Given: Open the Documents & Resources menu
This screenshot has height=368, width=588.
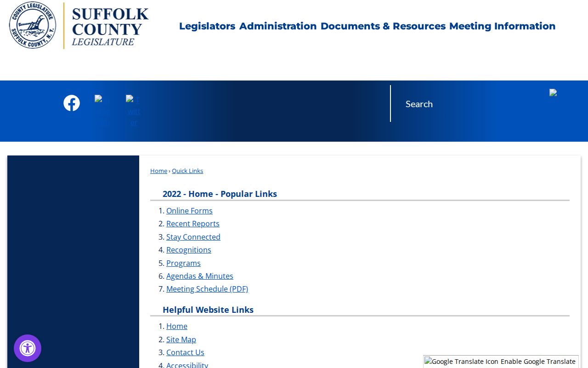Looking at the screenshot, I should point(383,26).
